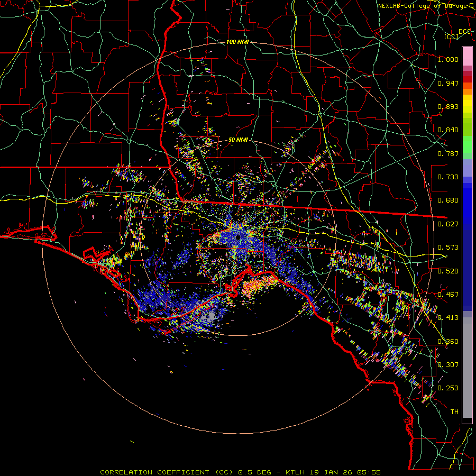Select the 0.733 scale value
The image size is (476, 476).
(448, 177)
